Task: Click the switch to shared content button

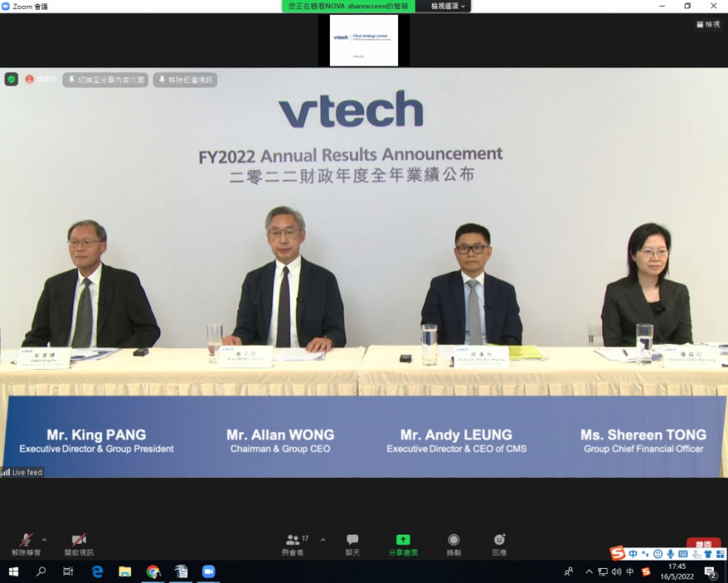Action: coord(106,80)
